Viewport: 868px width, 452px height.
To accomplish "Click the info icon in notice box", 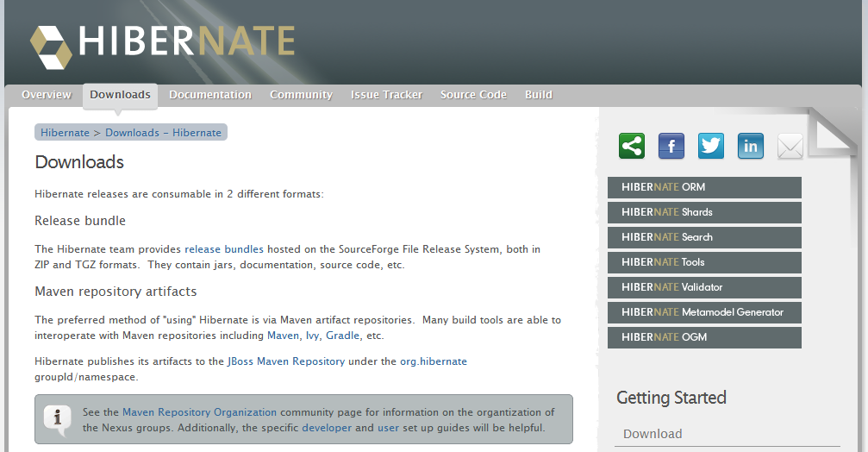I will 58,419.
